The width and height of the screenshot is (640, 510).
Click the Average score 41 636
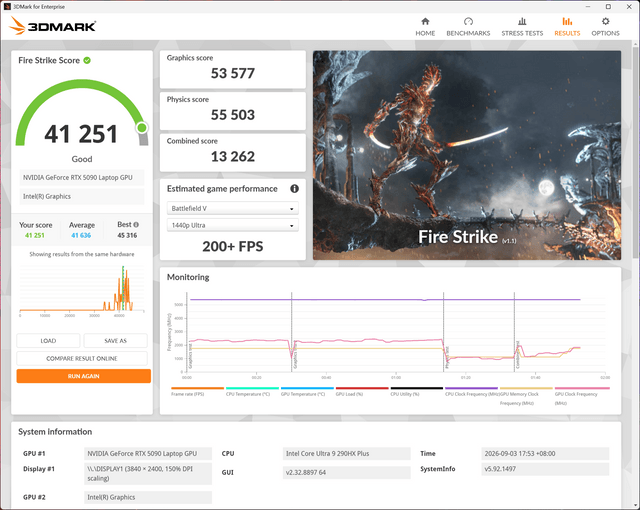coord(81,235)
